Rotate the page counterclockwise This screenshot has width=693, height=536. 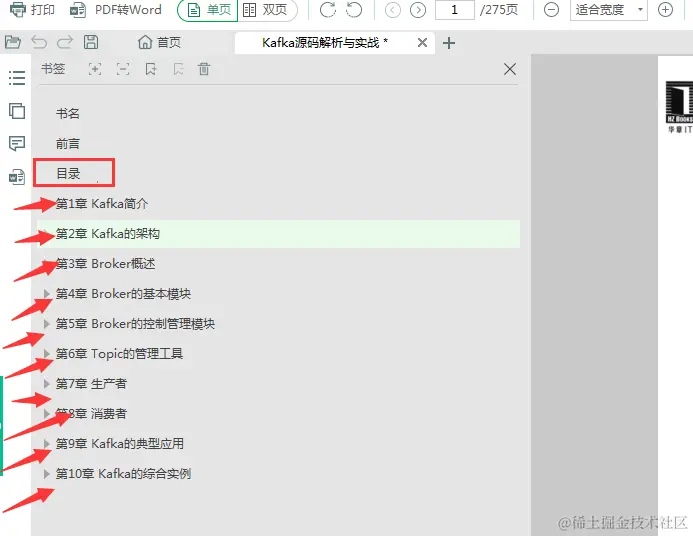(354, 10)
